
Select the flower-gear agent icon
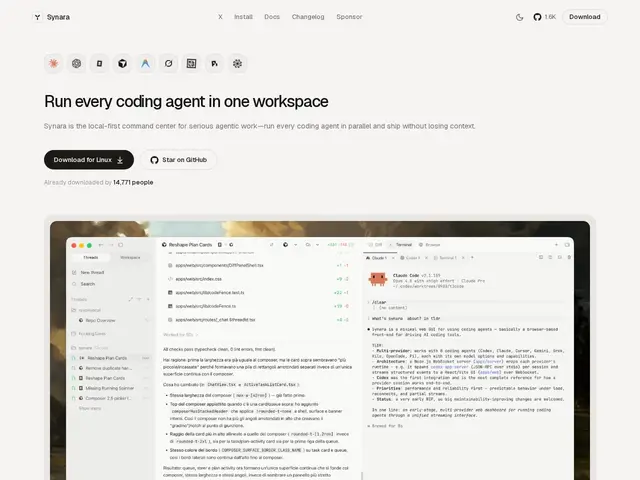(x=238, y=63)
